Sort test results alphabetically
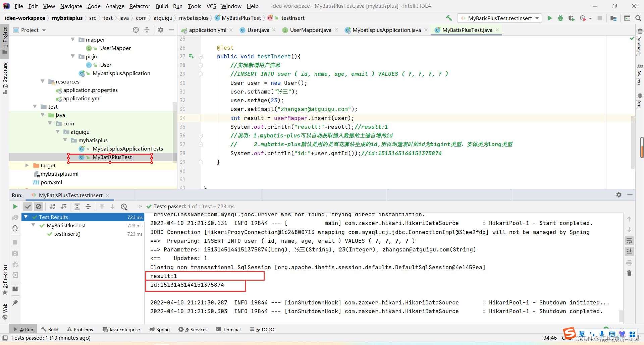Viewport: 644px width, 345px height. (52, 207)
